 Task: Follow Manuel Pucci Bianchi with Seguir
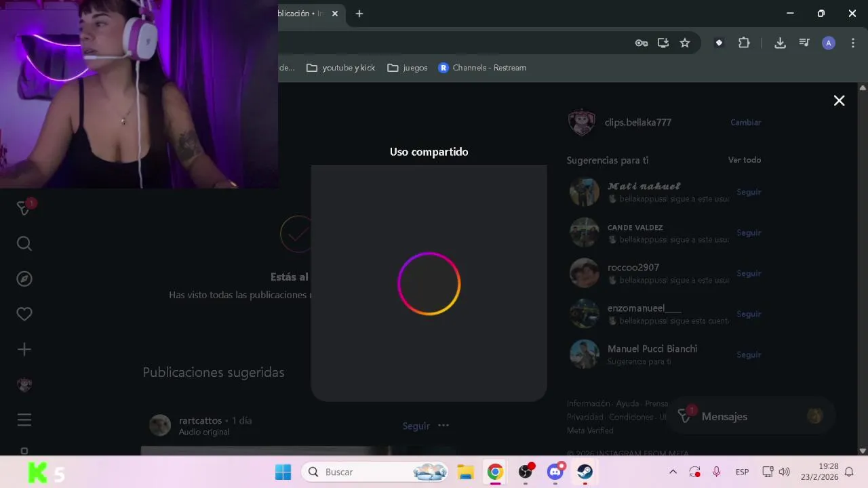coord(749,354)
